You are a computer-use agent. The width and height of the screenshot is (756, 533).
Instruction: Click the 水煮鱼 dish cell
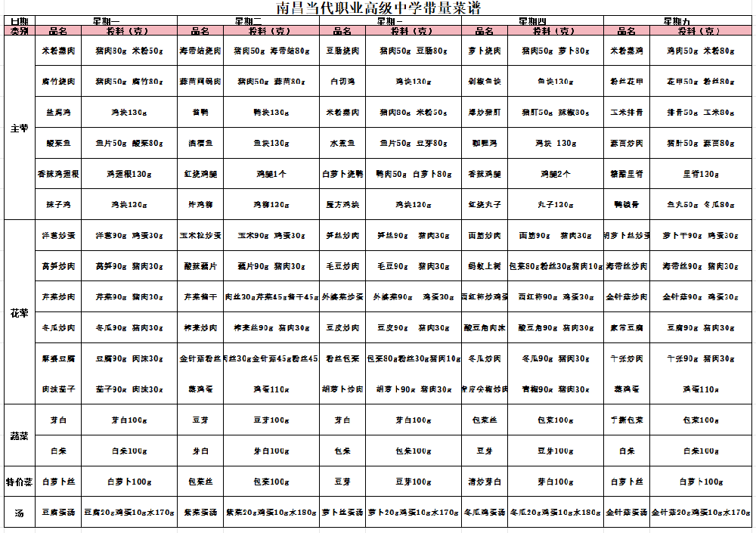342,143
